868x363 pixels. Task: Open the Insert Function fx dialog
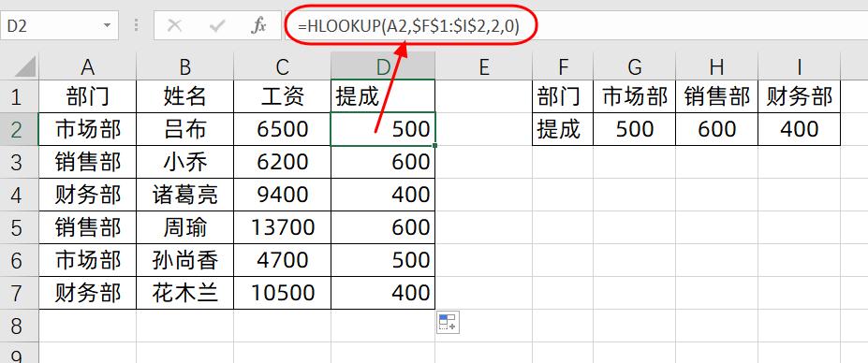point(258,25)
